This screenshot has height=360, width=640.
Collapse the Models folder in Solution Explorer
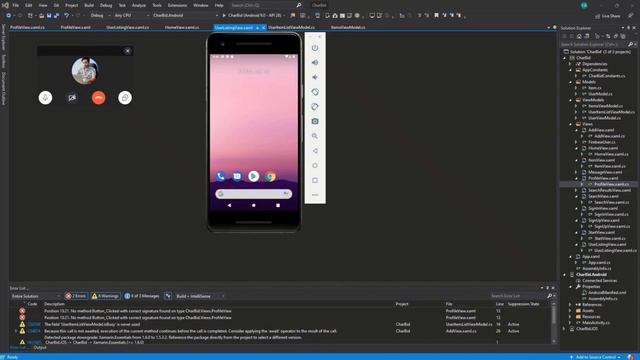[571, 82]
